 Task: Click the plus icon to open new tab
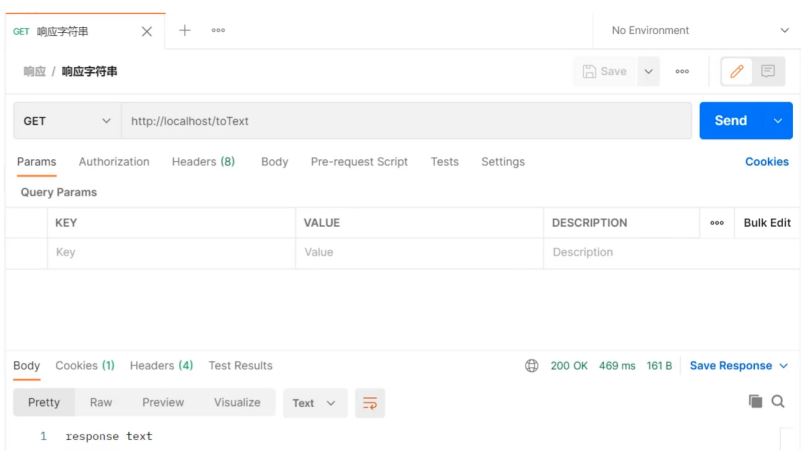click(185, 30)
